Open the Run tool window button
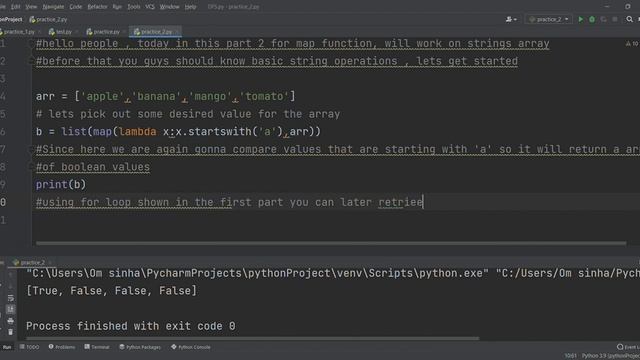640x360 pixels. [x=7, y=347]
